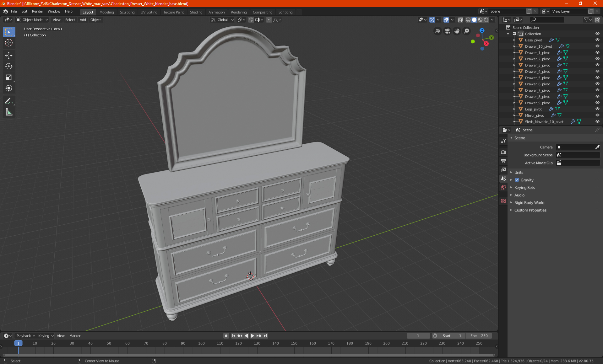
Task: Open the Texture properties tab
Action: [503, 201]
